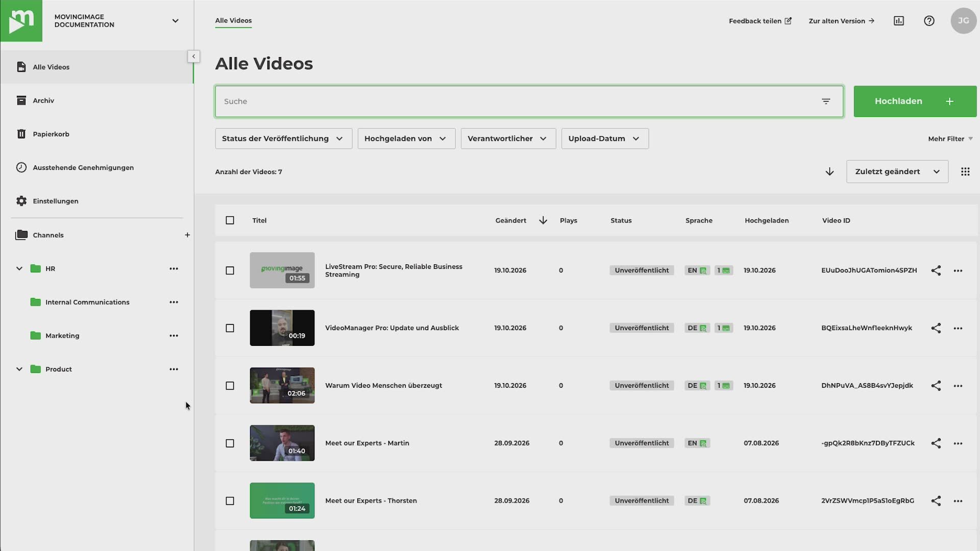Open the Movingimage Documentation account switcher
This screenshot has width=980, height=551.
pos(117,21)
